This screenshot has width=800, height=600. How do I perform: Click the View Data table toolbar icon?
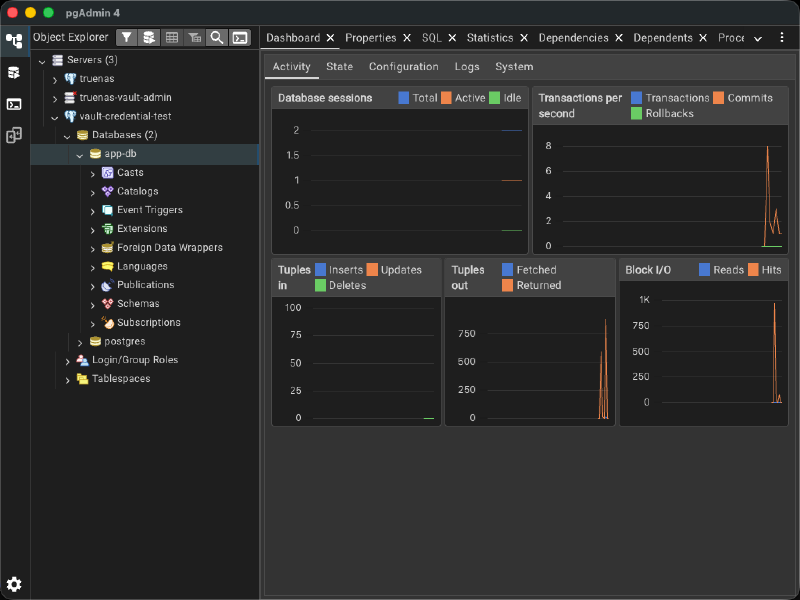click(x=172, y=38)
